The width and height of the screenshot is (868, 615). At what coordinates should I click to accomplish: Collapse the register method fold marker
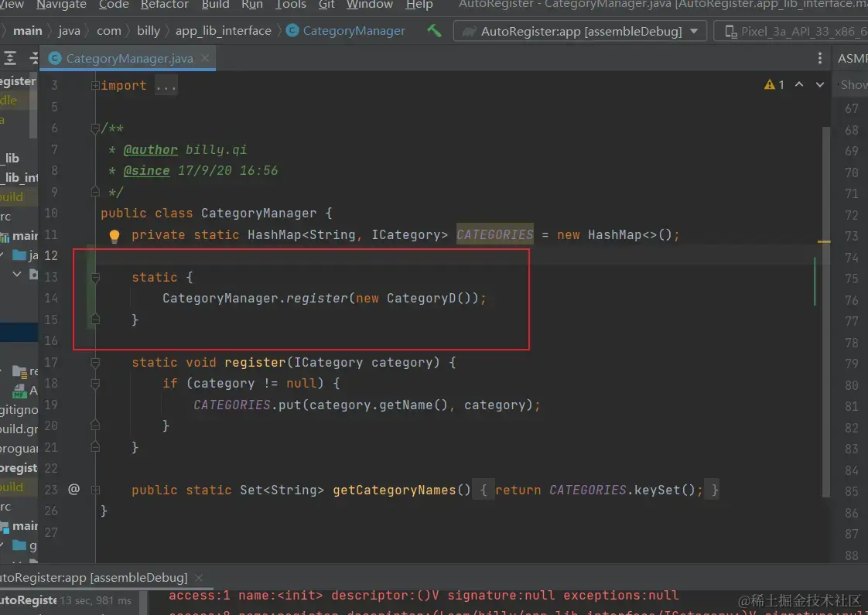click(95, 363)
